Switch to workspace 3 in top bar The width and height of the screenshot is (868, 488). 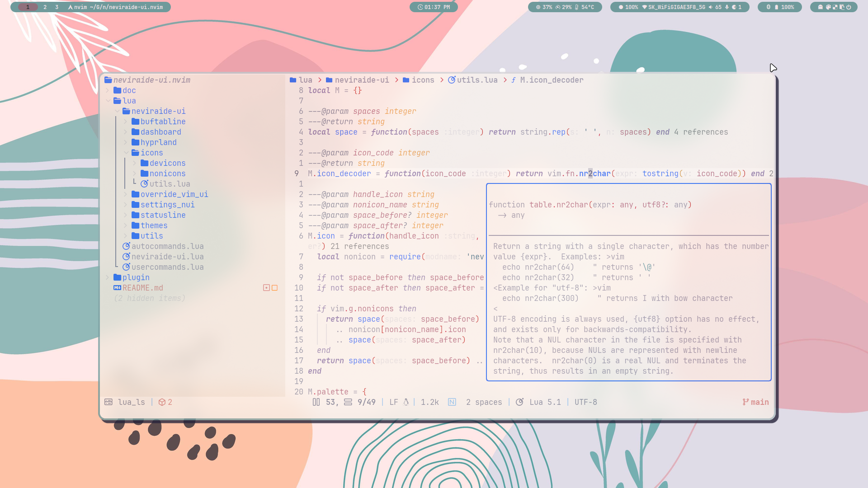click(x=57, y=7)
